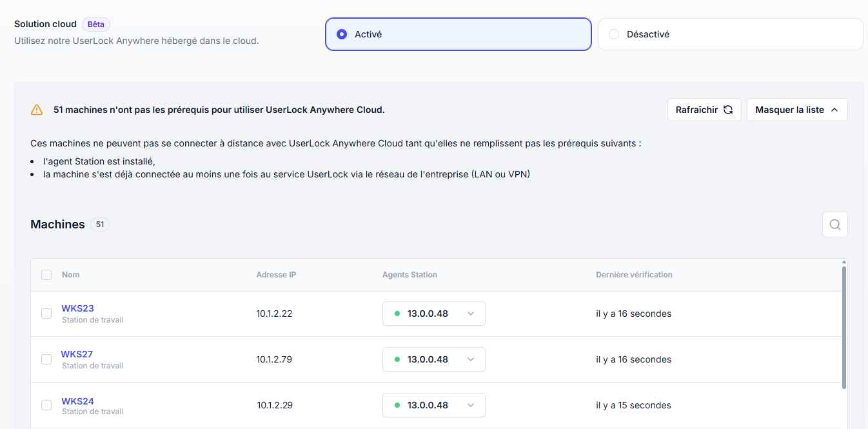Click the machines table vertical scrollbar
This screenshot has height=429, width=868.
843,326
